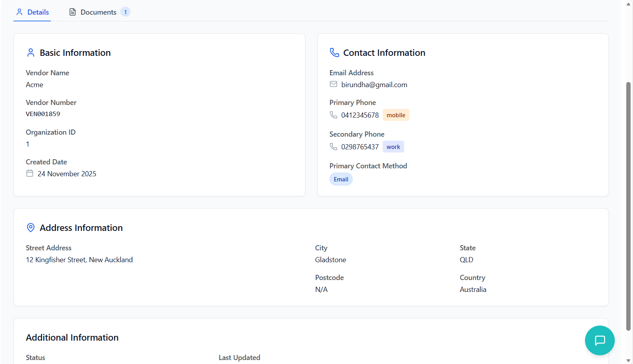This screenshot has width=633, height=364.
Task: Select the email birundha@gmail.com
Action: (x=374, y=85)
